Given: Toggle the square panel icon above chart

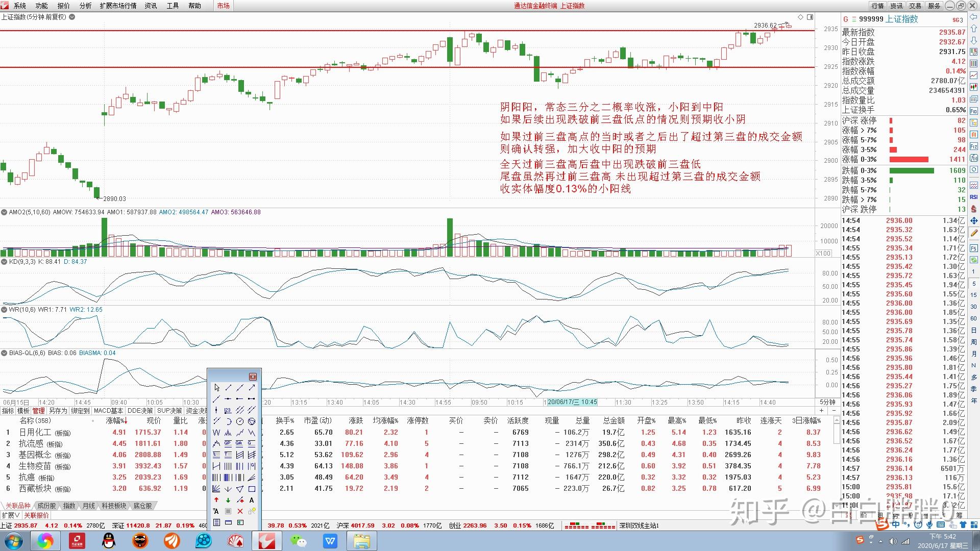Looking at the screenshot, I should coord(810,17).
